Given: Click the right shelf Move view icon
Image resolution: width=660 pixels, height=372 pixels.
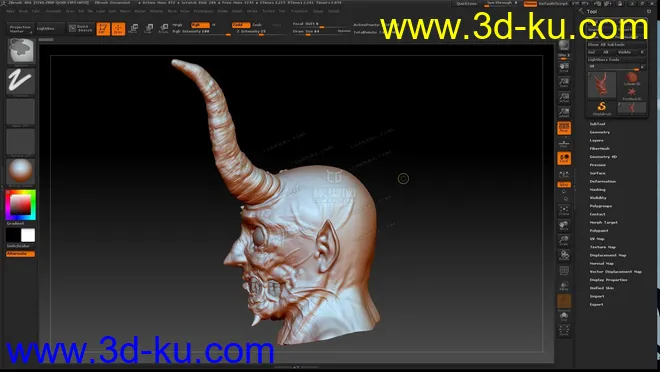Looking at the screenshot, I should [x=564, y=226].
